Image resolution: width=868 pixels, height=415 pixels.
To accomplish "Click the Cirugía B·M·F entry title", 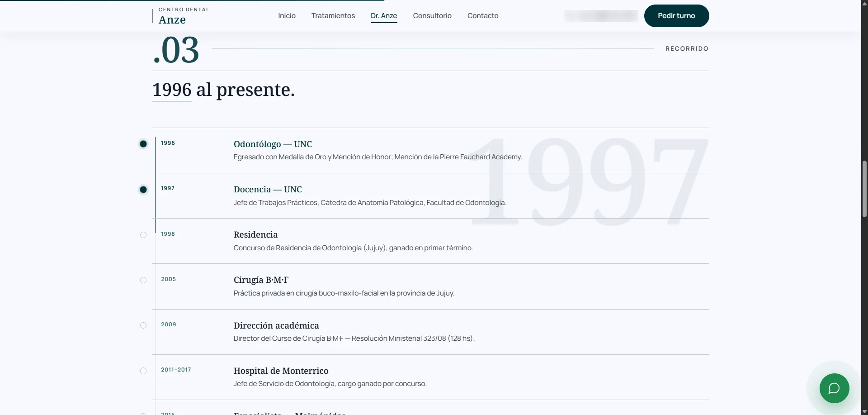I will point(261,280).
